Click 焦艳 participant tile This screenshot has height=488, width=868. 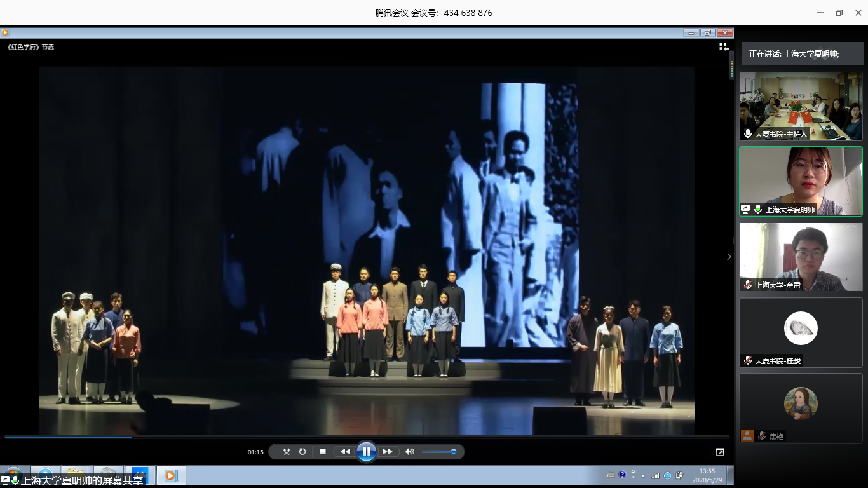tap(801, 407)
